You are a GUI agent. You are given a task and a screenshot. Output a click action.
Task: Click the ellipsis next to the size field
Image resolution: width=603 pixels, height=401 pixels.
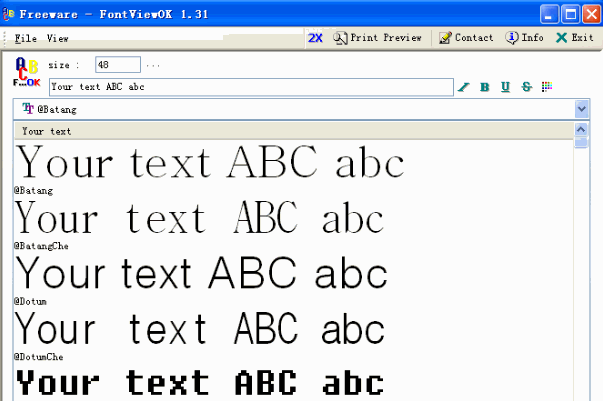coord(153,65)
